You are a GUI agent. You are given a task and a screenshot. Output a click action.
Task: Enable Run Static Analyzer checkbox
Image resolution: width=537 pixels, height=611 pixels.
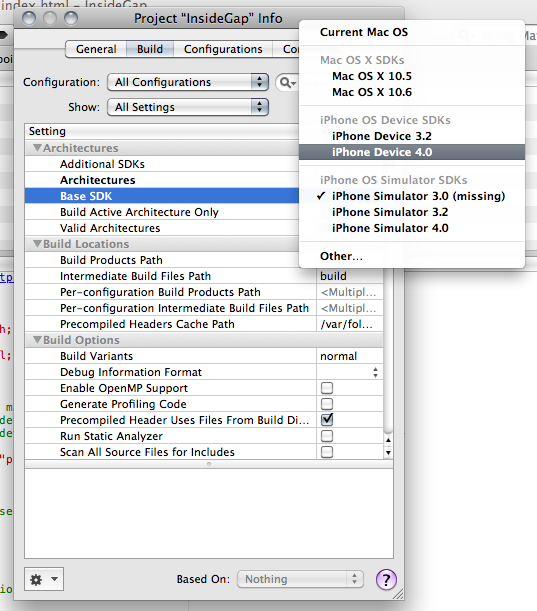tap(327, 436)
